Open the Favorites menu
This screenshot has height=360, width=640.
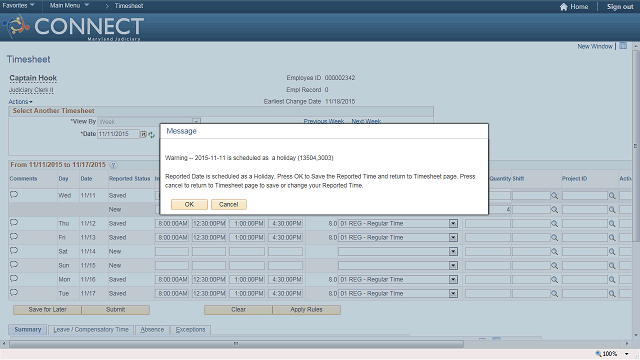click(x=18, y=6)
